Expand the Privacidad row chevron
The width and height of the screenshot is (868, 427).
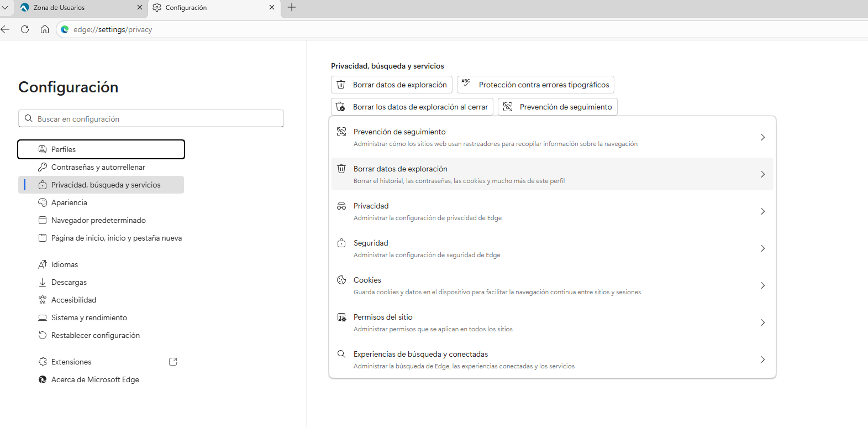point(762,211)
